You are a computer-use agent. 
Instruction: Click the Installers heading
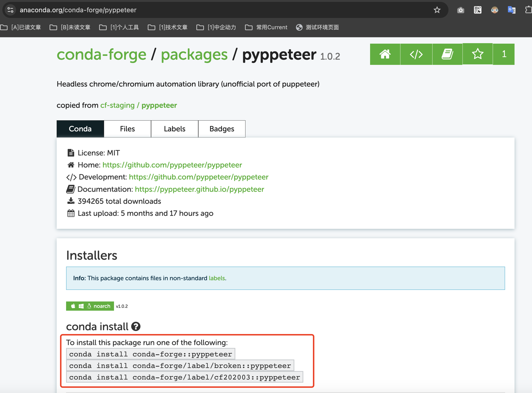click(92, 255)
